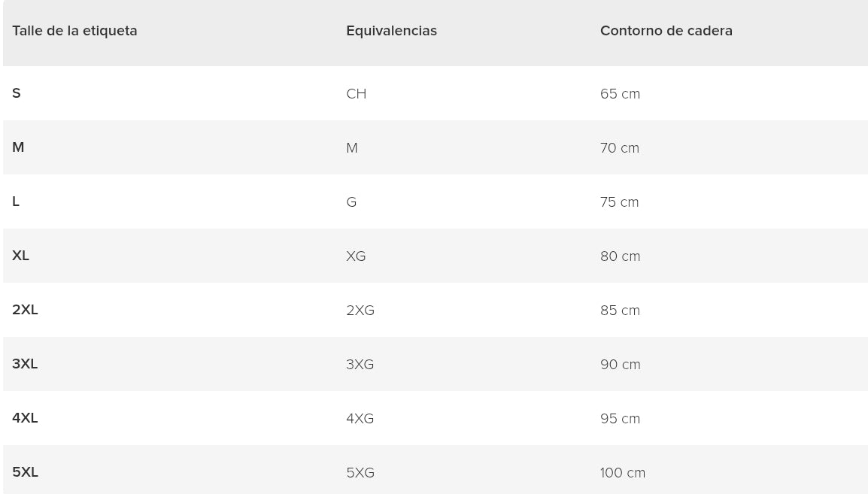
Task: Select the L size label cell
Action: [16, 202]
